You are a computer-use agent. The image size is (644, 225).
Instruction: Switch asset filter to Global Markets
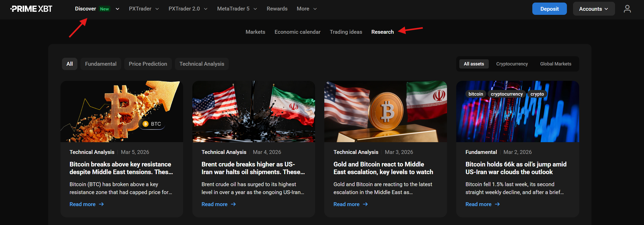tap(556, 64)
